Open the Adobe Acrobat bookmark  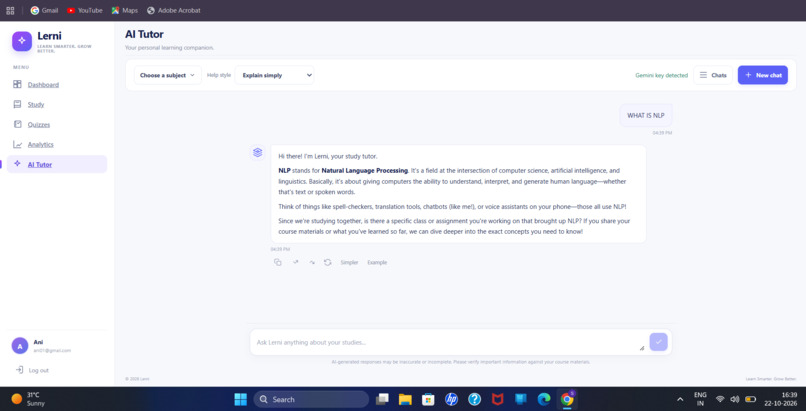(x=174, y=10)
